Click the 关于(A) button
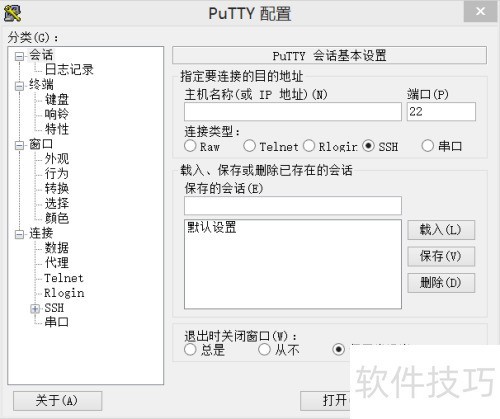500x419 pixels. coord(57,401)
